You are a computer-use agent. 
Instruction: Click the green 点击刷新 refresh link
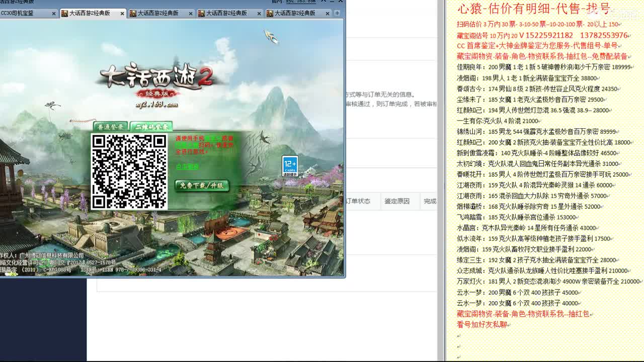coord(187,166)
